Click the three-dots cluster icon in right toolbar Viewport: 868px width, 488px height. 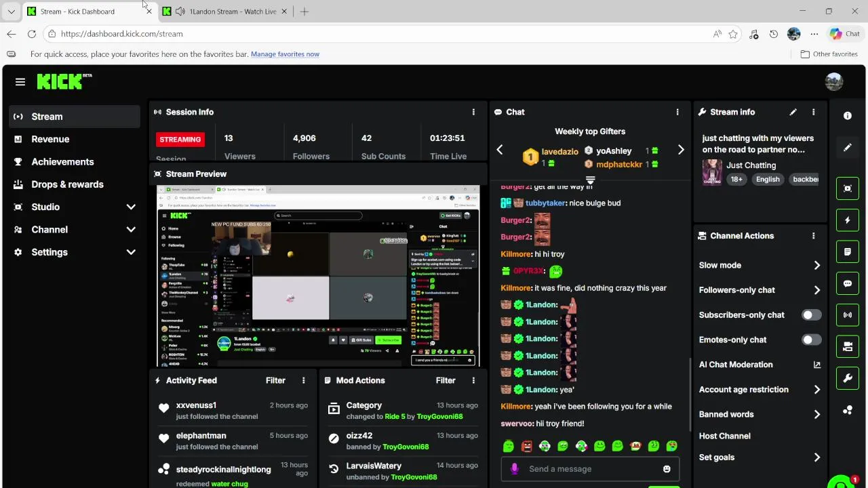pos(848,410)
